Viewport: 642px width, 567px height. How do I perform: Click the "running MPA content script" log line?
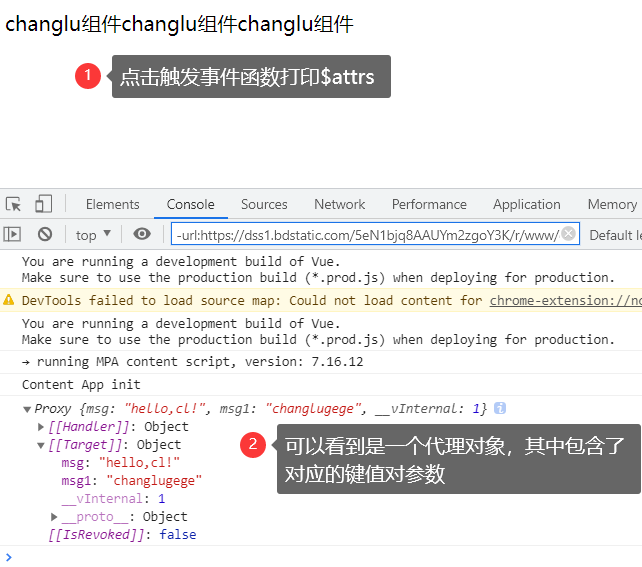pos(192,361)
